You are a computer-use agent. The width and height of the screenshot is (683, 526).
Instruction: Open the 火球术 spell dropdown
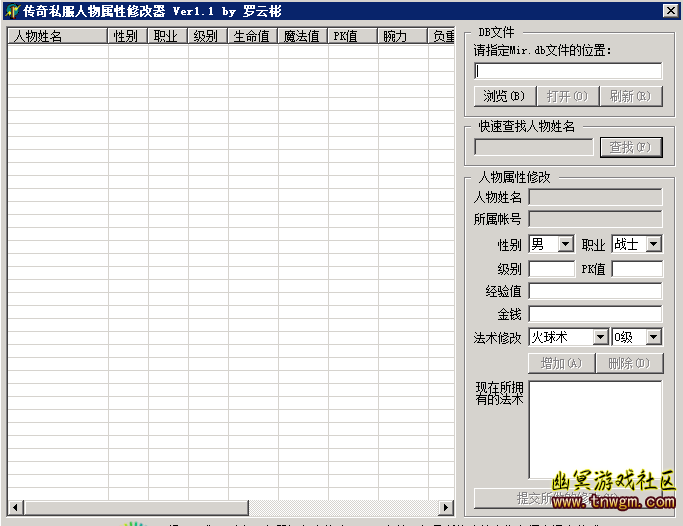point(600,337)
